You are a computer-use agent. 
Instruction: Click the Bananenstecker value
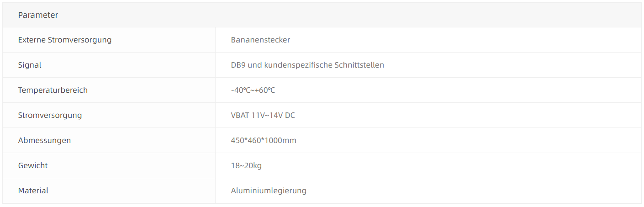260,40
